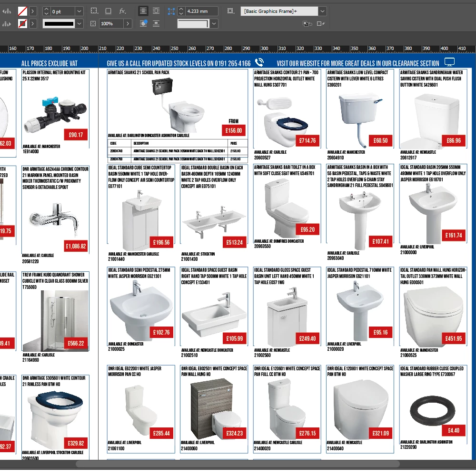Select the double basin product image

tap(214, 221)
